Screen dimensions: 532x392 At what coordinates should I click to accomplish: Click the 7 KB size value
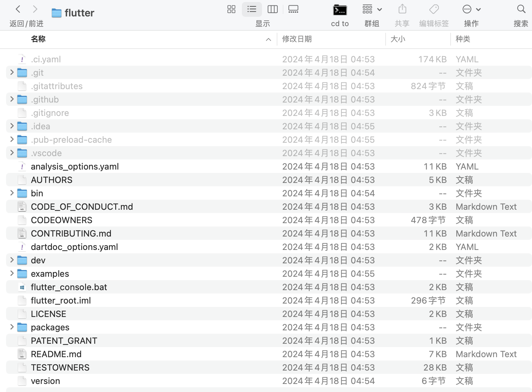438,354
